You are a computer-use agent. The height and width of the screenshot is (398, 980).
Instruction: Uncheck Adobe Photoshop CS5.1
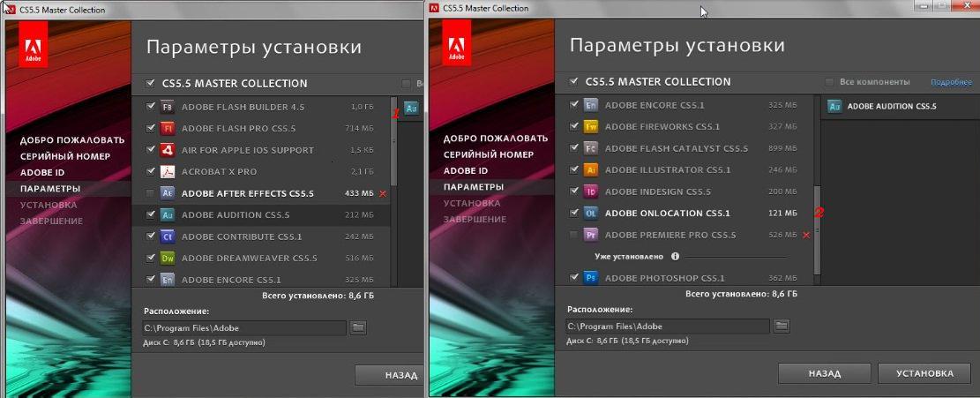(x=573, y=278)
